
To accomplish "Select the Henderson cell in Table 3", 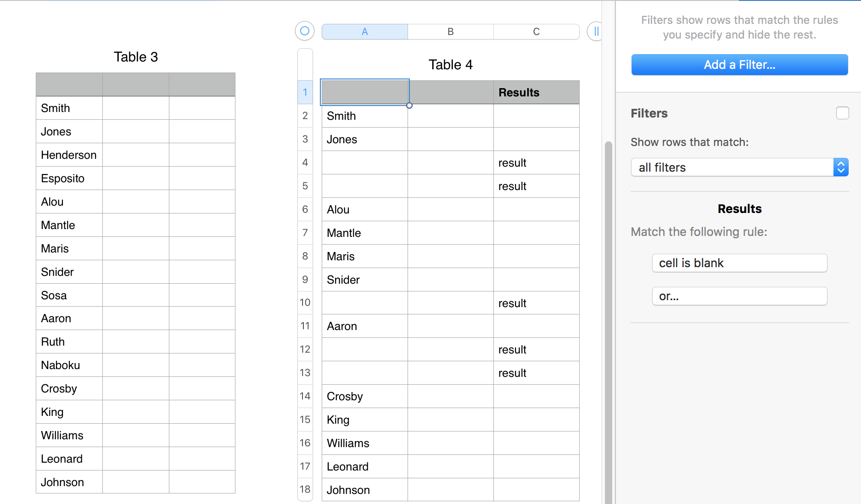I will 69,155.
